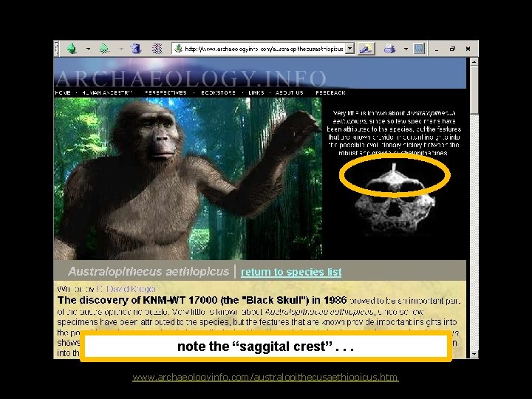
Task: Click the scrollbar down arrow
Action: click(474, 354)
